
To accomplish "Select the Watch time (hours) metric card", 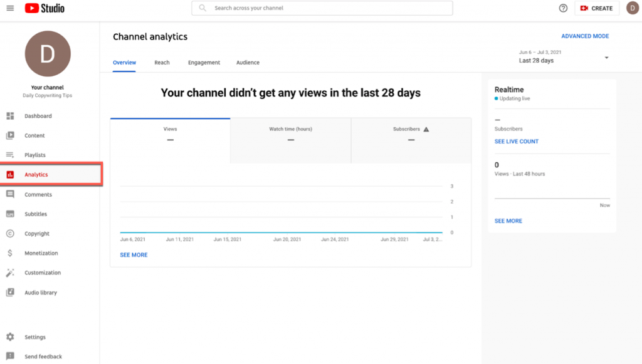I will (291, 141).
